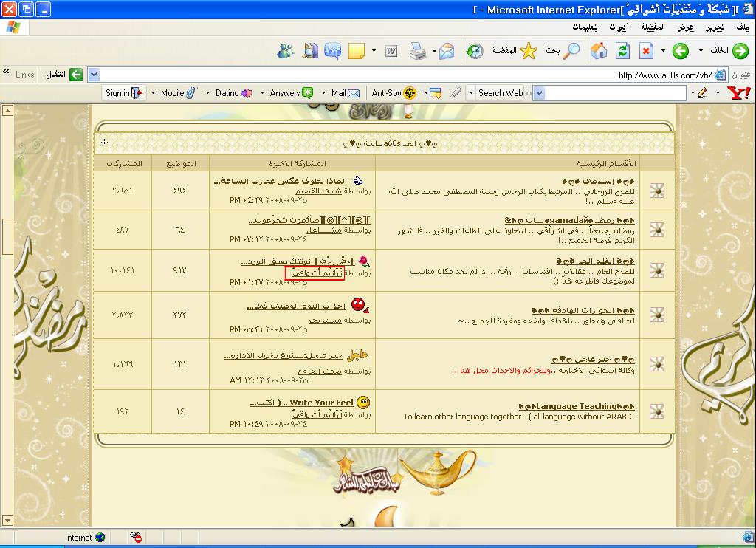Open the Write Your Feel thread link
Image resolution: width=756 pixels, height=548 pixels.
pyautogui.click(x=321, y=403)
